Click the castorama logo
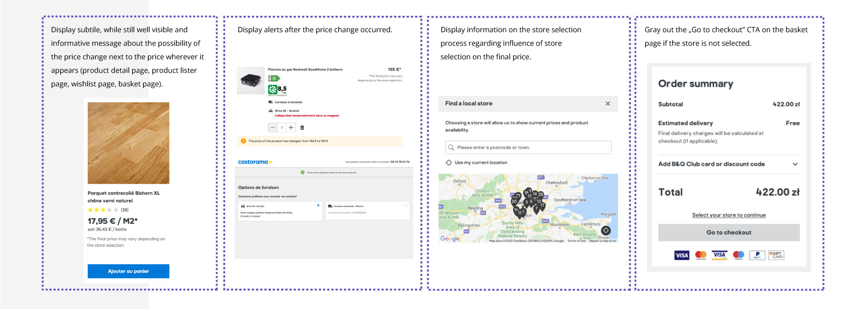The width and height of the screenshot is (868, 309). (255, 162)
